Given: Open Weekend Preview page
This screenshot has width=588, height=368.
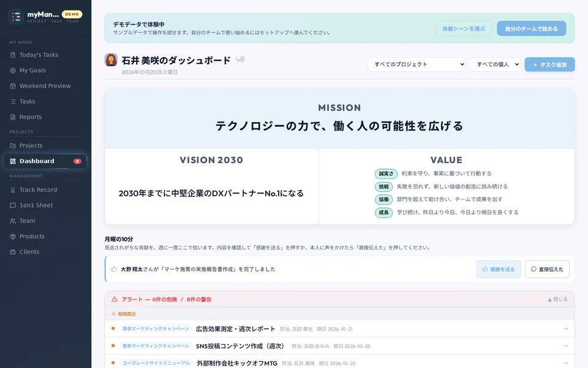Looking at the screenshot, I should [x=45, y=86].
